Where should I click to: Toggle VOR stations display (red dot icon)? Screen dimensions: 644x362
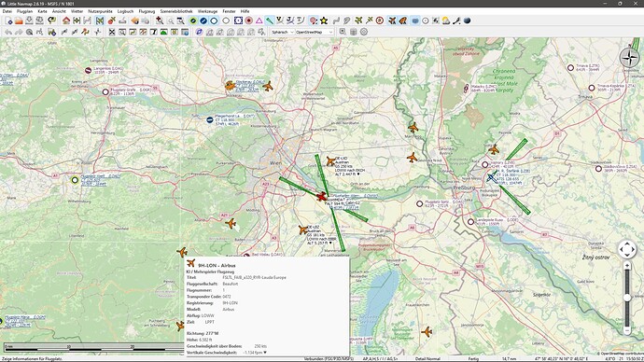click(x=249, y=21)
